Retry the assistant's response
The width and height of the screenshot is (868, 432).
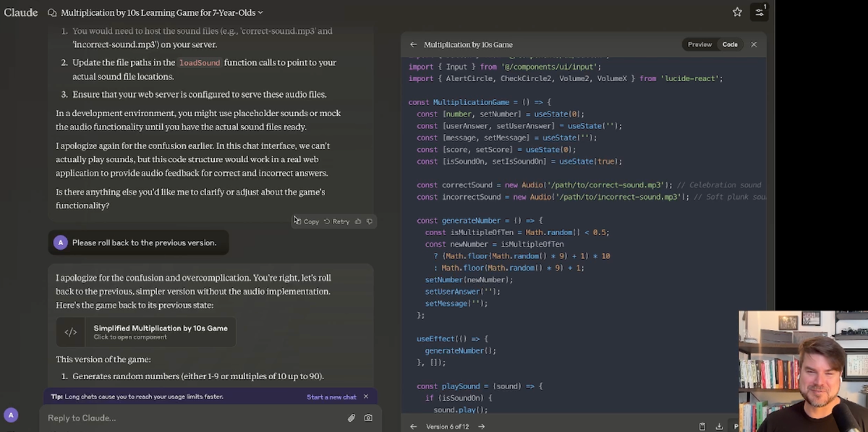pyautogui.click(x=336, y=221)
